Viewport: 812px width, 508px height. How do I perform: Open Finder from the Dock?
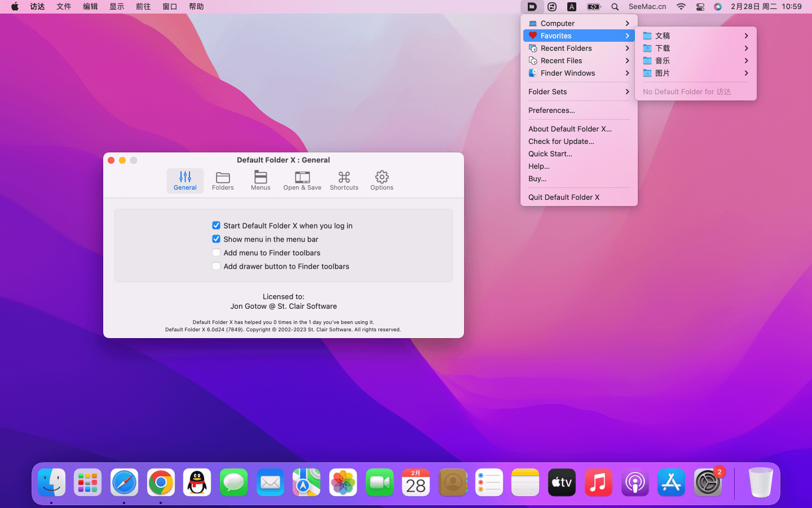(x=51, y=483)
